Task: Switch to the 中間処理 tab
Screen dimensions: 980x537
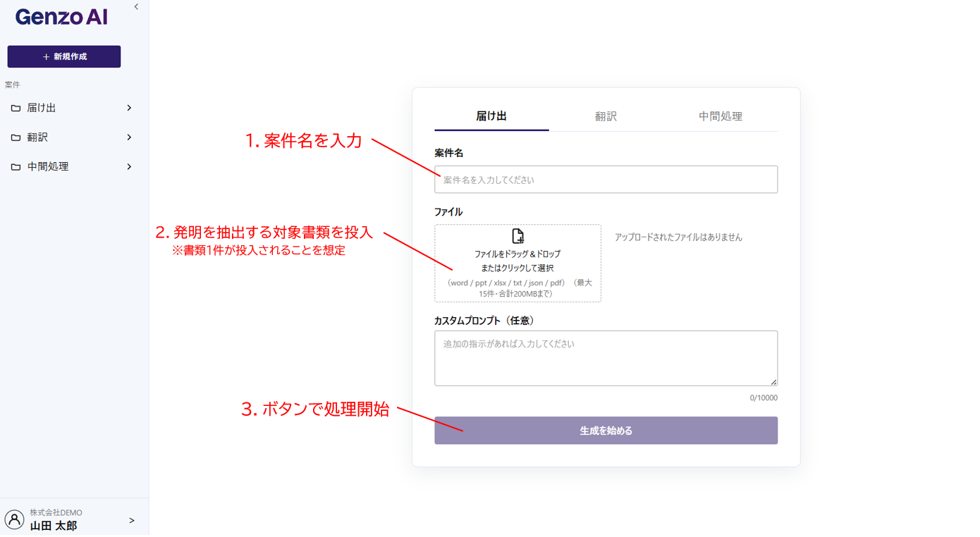Action: tap(721, 116)
